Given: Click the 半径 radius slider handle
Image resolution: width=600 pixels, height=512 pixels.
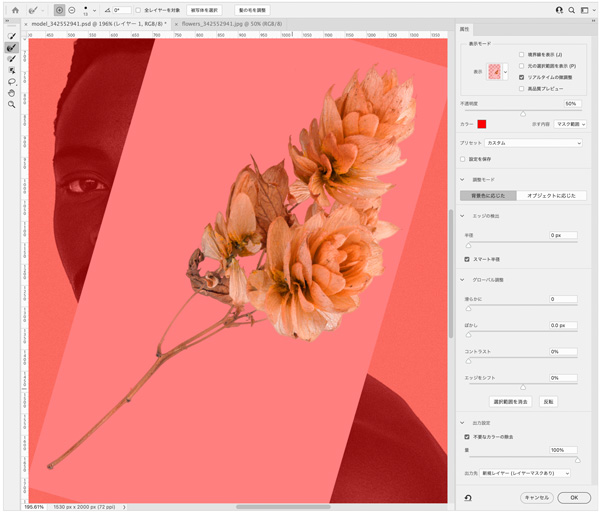Looking at the screenshot, I should click(468, 245).
